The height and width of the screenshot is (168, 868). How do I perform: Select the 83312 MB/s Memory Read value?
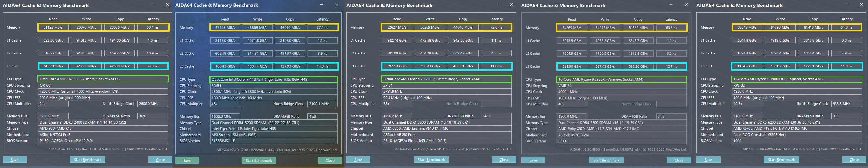[747, 27]
